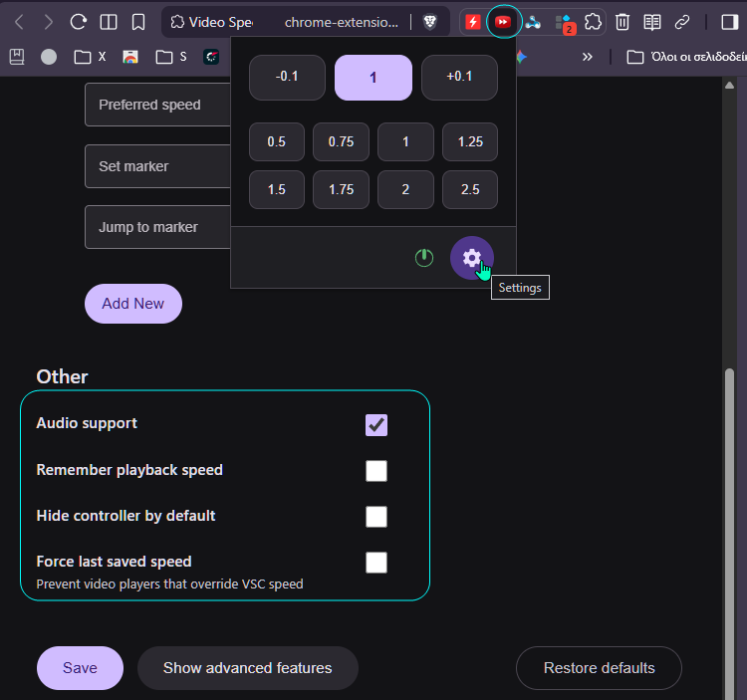The height and width of the screenshot is (700, 747).
Task: Set speed preset to 0.75
Action: 341,142
